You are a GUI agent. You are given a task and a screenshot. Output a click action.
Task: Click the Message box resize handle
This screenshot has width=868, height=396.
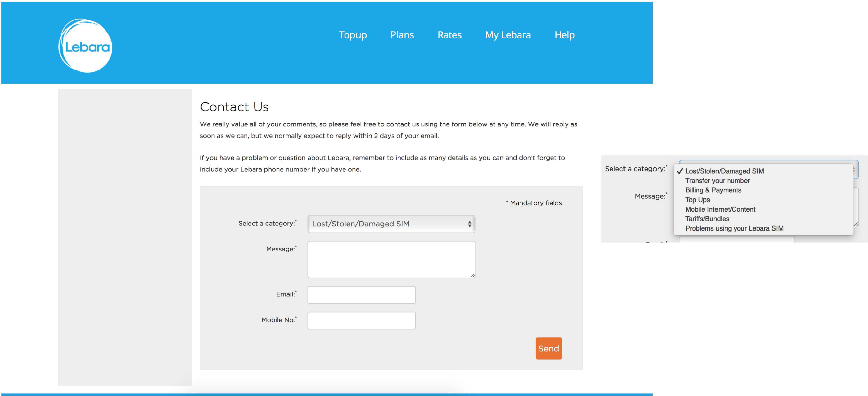(x=473, y=275)
